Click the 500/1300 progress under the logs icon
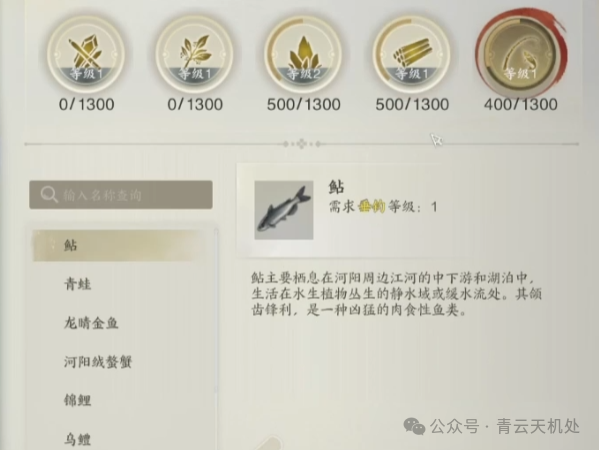The height and width of the screenshot is (450, 599). (x=412, y=104)
